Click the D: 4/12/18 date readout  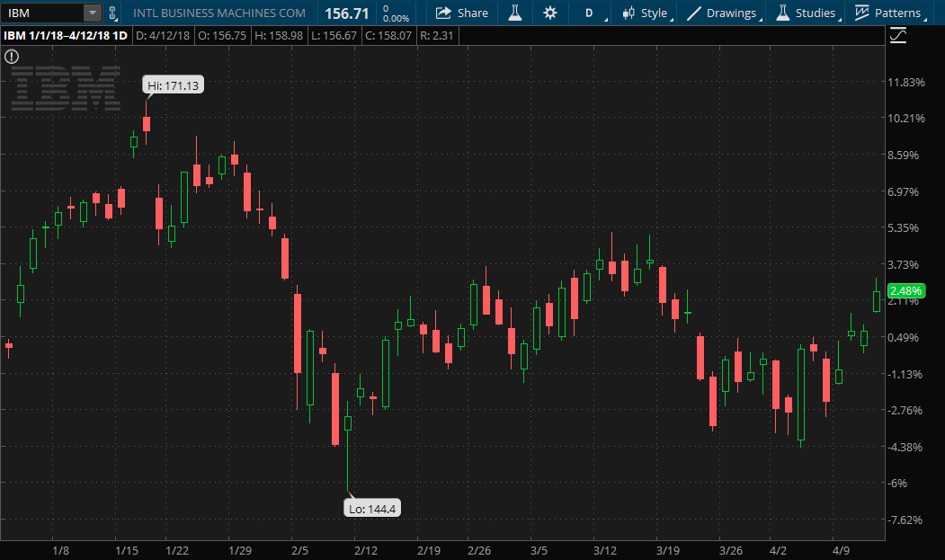tap(163, 36)
